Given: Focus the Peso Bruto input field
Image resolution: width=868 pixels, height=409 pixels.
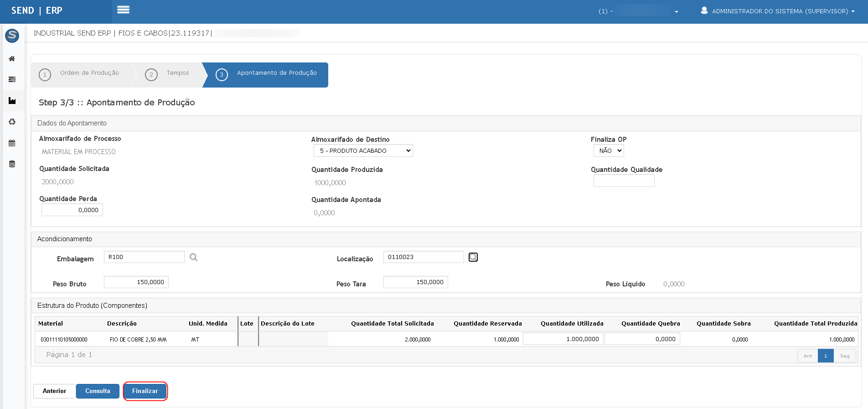Looking at the screenshot, I should (136, 282).
